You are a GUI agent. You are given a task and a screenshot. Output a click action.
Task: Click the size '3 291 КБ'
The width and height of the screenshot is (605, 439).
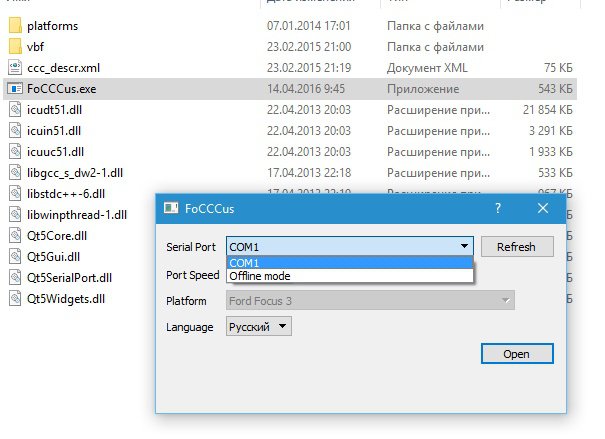551,131
